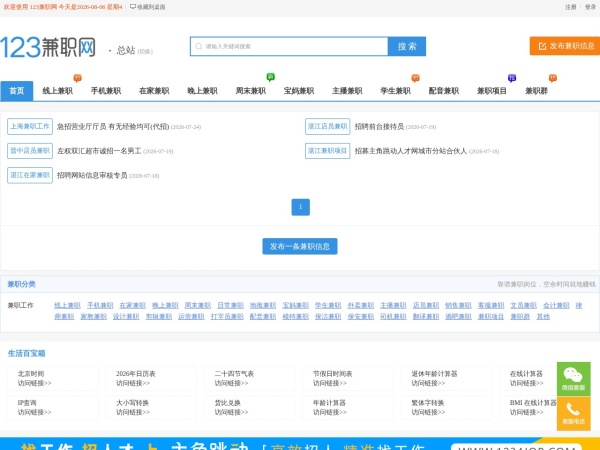Open 保安兼职 category link
Image resolution: width=600 pixels, height=450 pixels.
coord(360,316)
